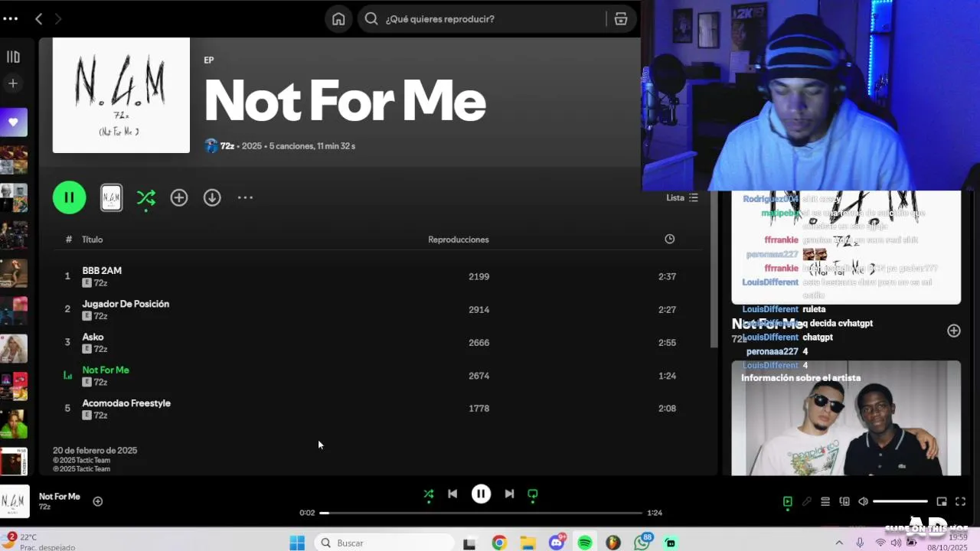
Task: Add the EP to your library
Action: [x=179, y=197]
